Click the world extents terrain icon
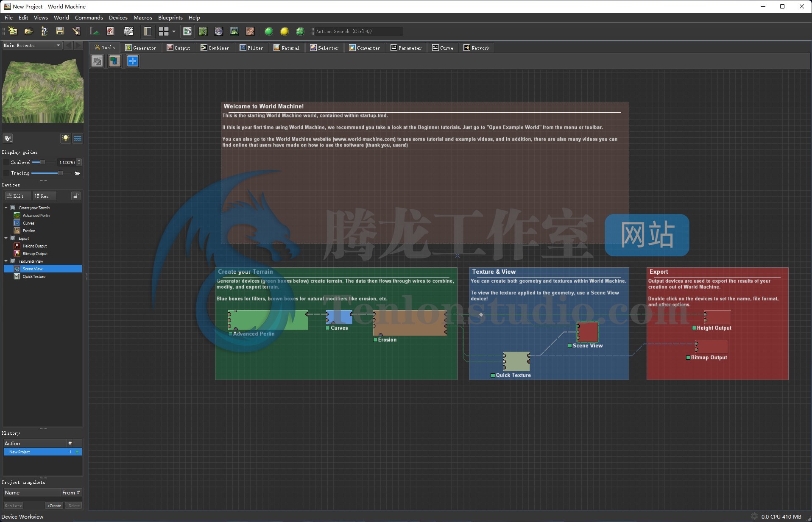The image size is (812, 522). pyautogui.click(x=95, y=31)
